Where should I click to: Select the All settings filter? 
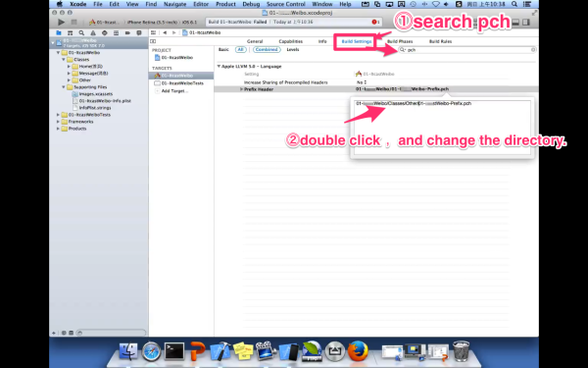pos(240,50)
